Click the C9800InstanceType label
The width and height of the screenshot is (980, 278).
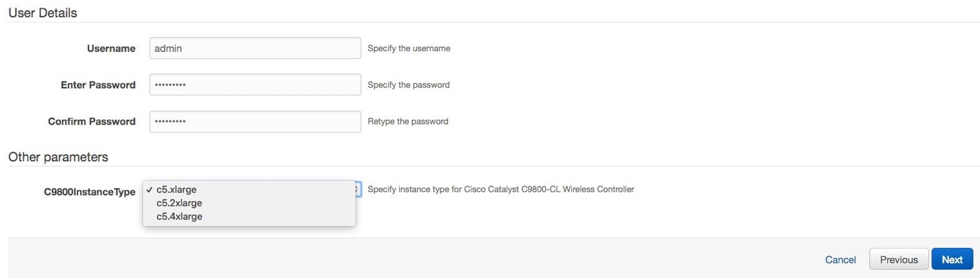(x=89, y=192)
